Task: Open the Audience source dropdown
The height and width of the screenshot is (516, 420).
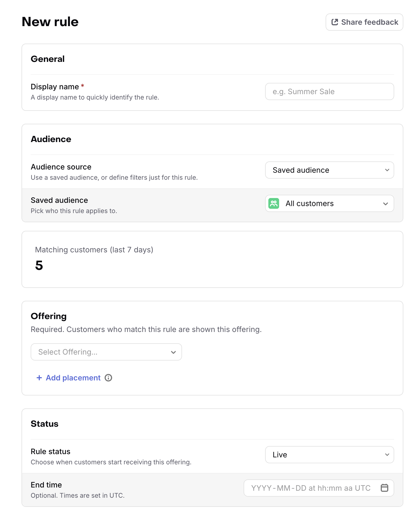Action: 329,170
